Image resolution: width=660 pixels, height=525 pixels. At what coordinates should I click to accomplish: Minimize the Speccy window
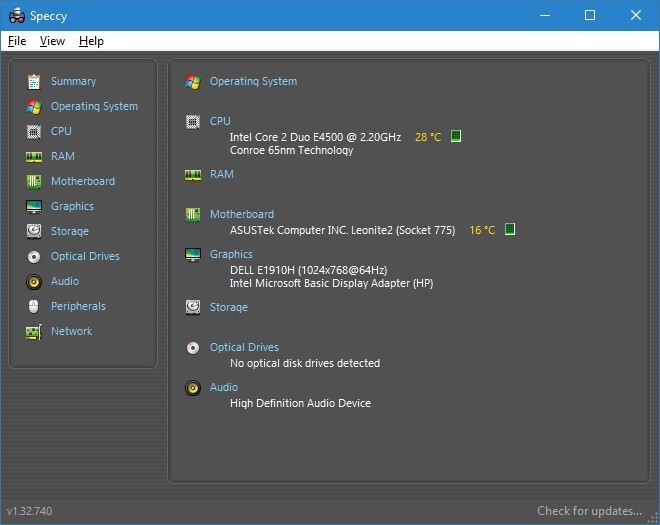coord(545,15)
